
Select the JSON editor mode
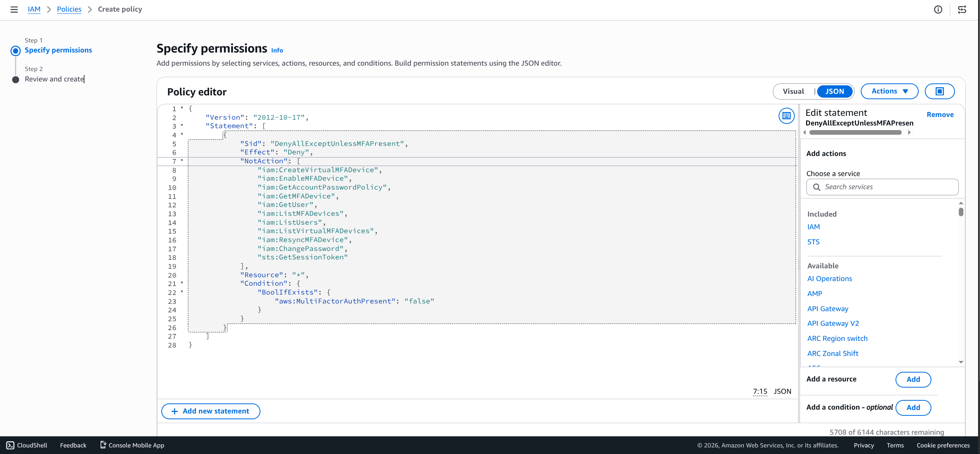(835, 91)
